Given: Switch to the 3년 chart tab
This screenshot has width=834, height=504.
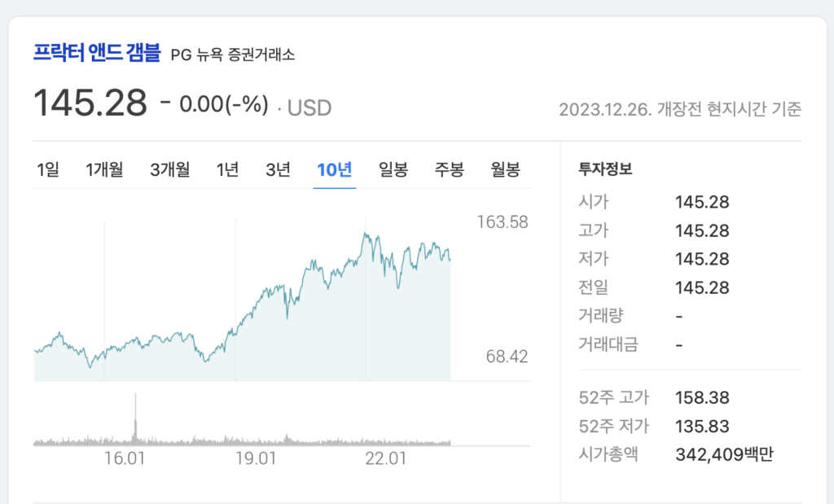Looking at the screenshot, I should (279, 169).
